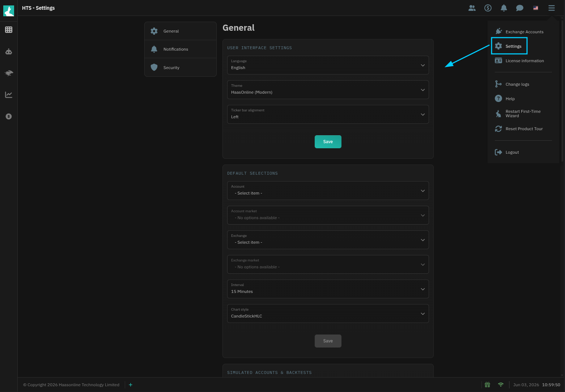
Task: Select the Notifications settings tab
Action: coord(180,49)
